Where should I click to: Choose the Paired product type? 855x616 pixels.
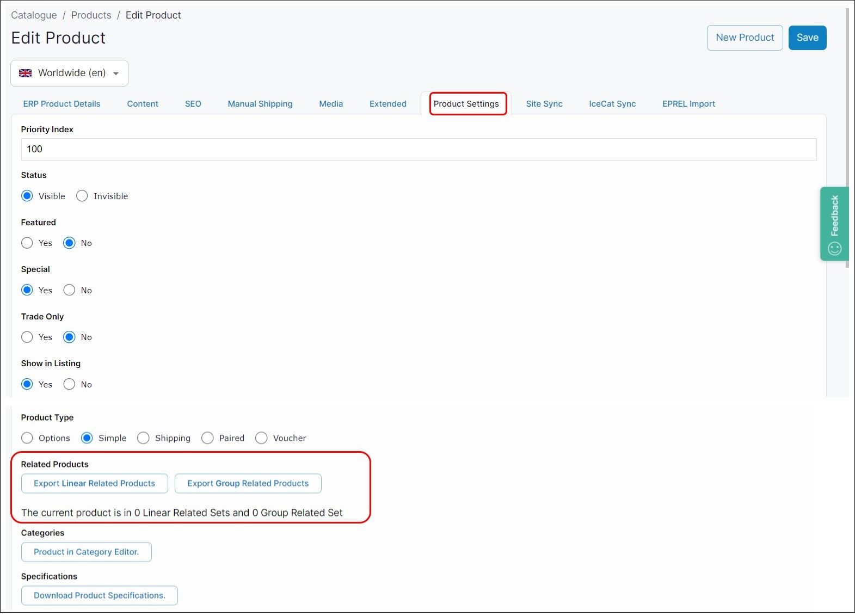(x=208, y=438)
